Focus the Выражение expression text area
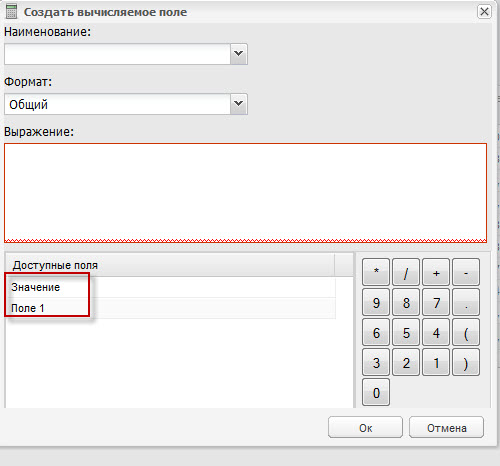The width and height of the screenshot is (500, 466). coord(245,193)
